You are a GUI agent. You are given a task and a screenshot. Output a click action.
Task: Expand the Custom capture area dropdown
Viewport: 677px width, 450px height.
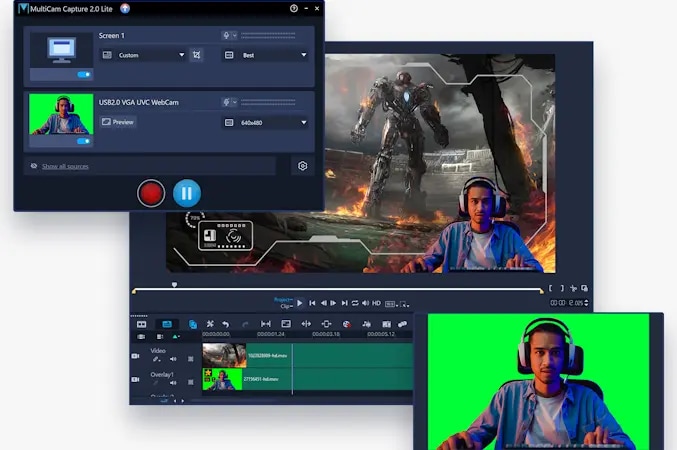151,55
